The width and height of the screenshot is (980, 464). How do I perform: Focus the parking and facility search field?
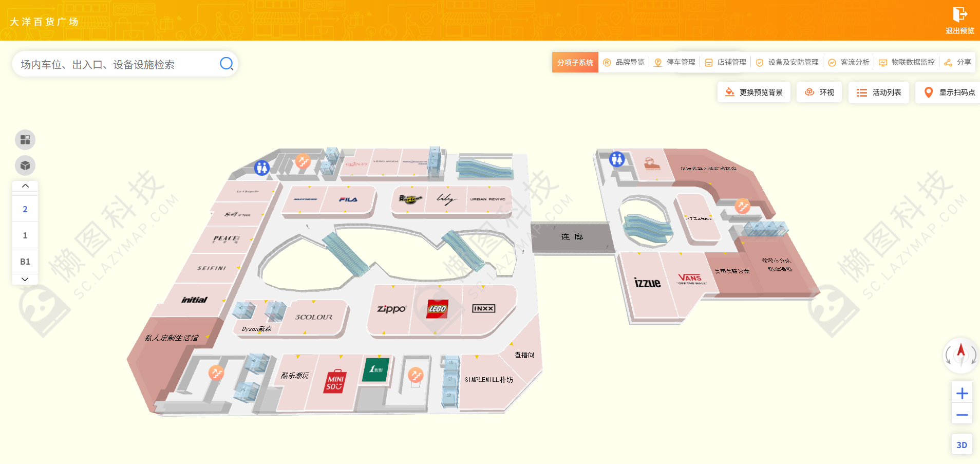pos(125,64)
